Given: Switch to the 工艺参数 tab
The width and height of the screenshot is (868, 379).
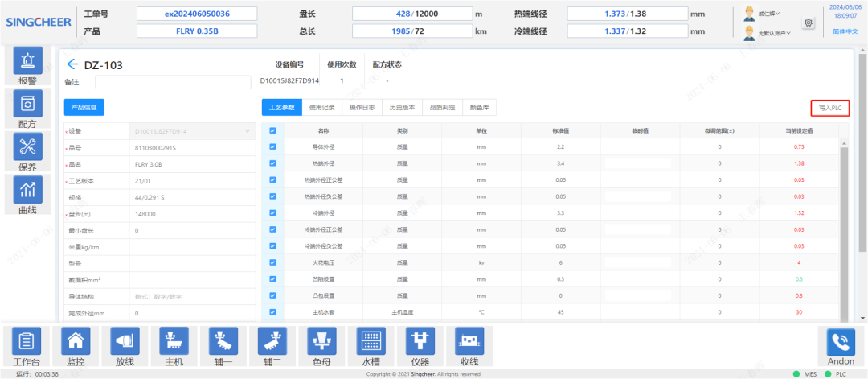Looking at the screenshot, I should (282, 108).
